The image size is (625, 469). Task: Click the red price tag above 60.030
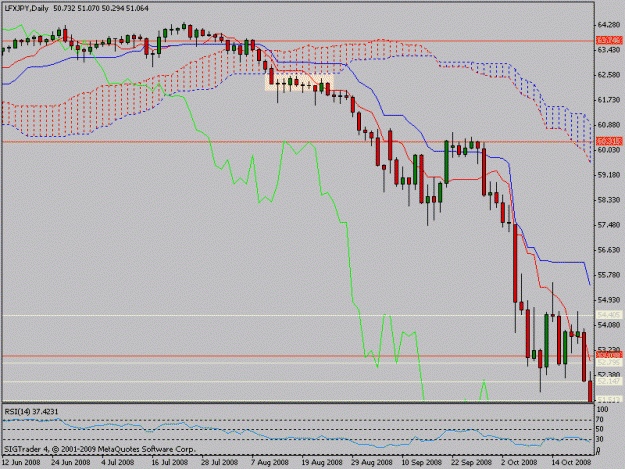(x=609, y=141)
